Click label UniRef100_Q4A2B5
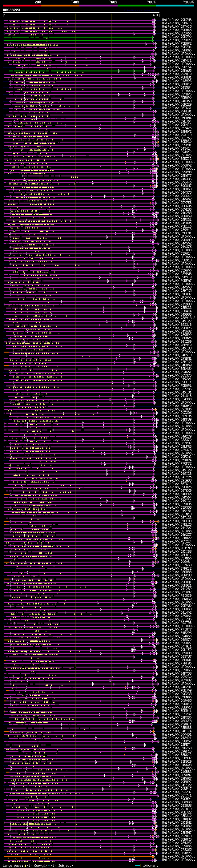 pos(177,213)
